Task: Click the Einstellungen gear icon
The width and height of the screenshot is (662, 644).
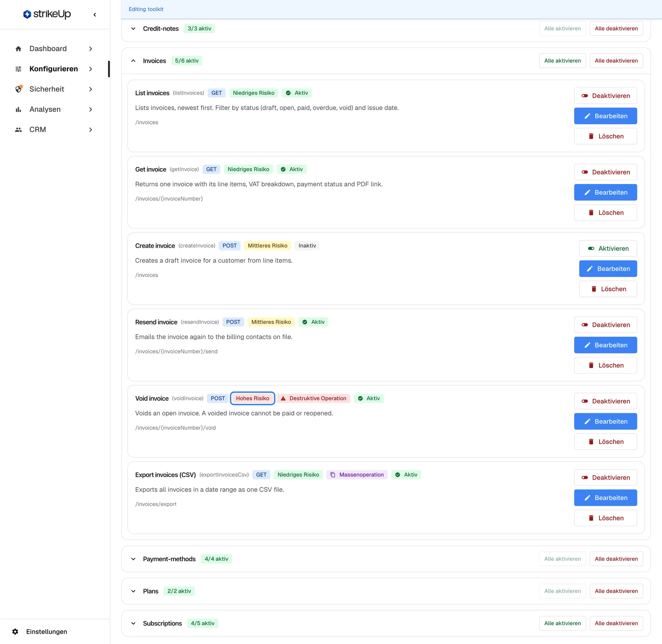Action: 15,631
